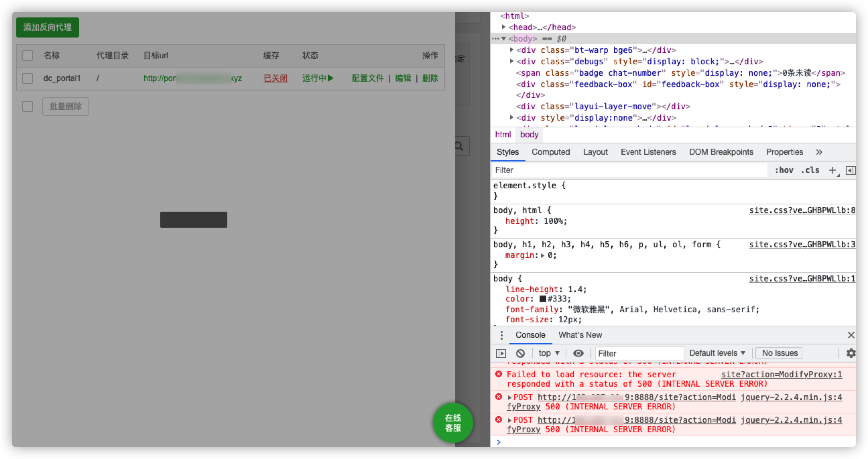The width and height of the screenshot is (868, 459).
Task: Open console settings gear icon
Action: click(851, 353)
